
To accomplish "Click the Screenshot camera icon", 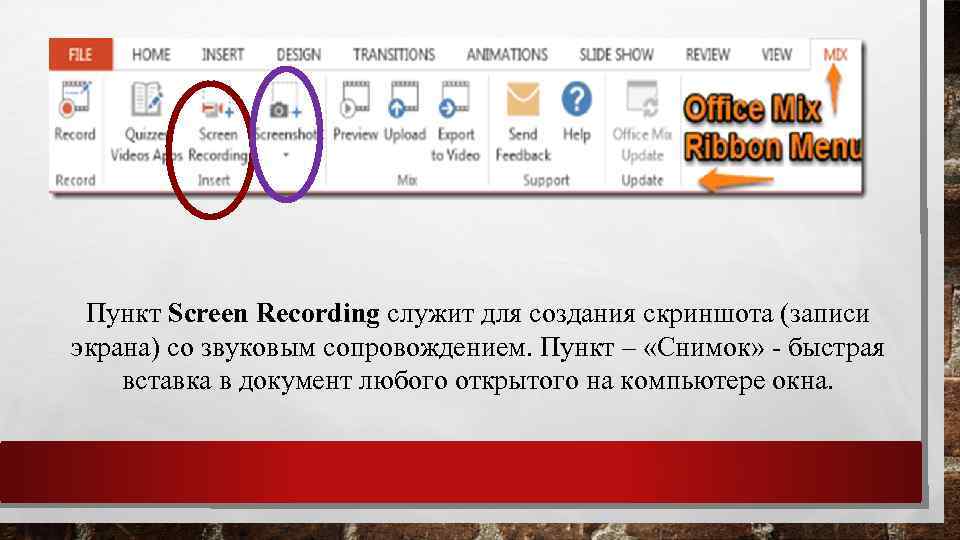I will click(286, 110).
